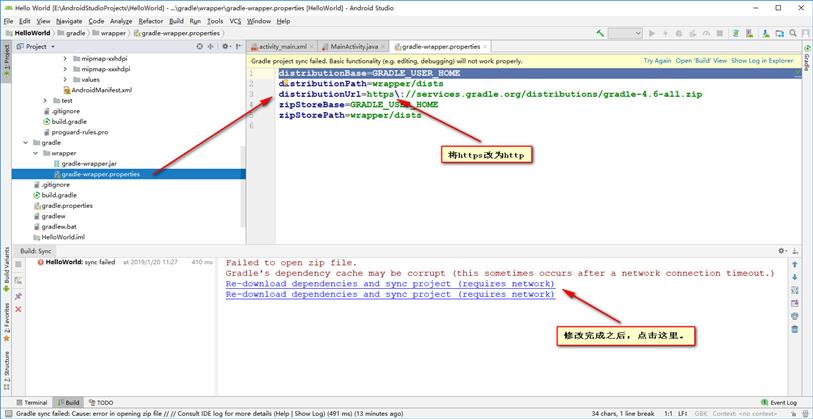Open the Tools menu

pos(215,21)
